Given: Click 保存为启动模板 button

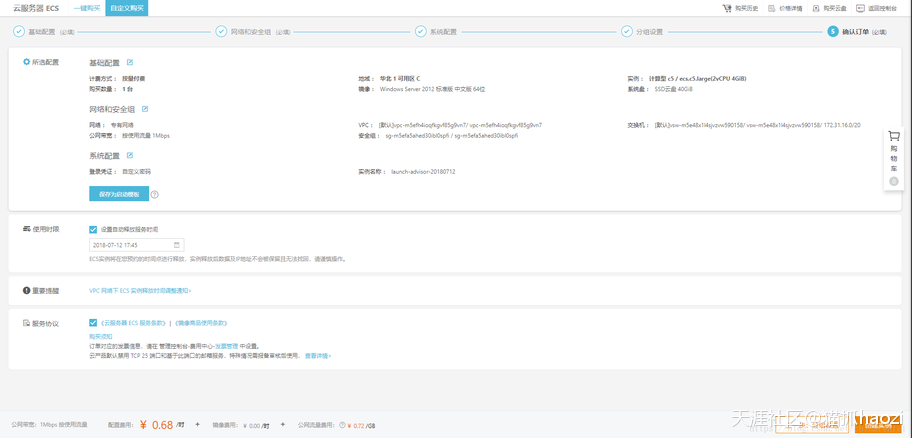Looking at the screenshot, I should click(x=119, y=194).
